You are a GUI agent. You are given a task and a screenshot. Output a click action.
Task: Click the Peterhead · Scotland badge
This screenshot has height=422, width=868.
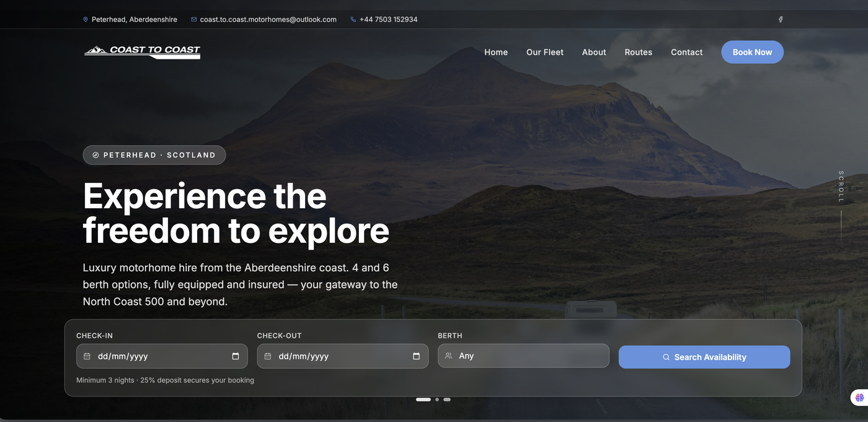(x=154, y=155)
